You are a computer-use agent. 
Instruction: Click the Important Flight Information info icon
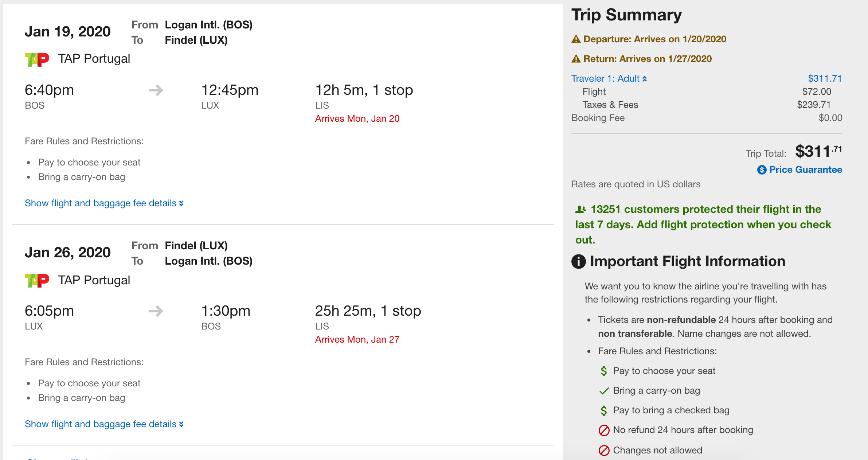(x=578, y=261)
